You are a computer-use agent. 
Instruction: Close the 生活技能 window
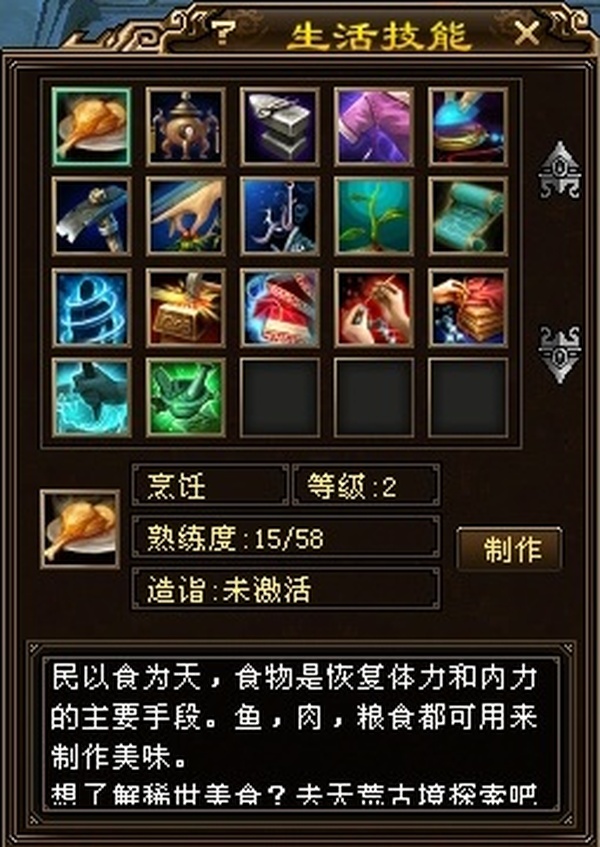[527, 33]
